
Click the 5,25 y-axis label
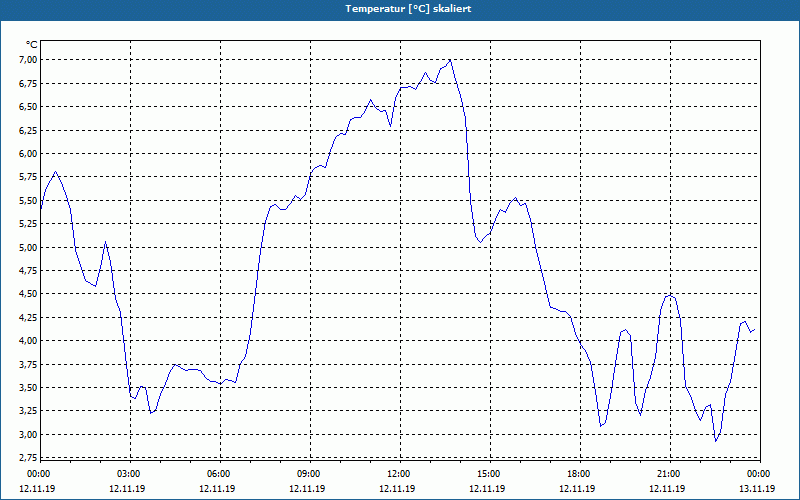[29, 224]
